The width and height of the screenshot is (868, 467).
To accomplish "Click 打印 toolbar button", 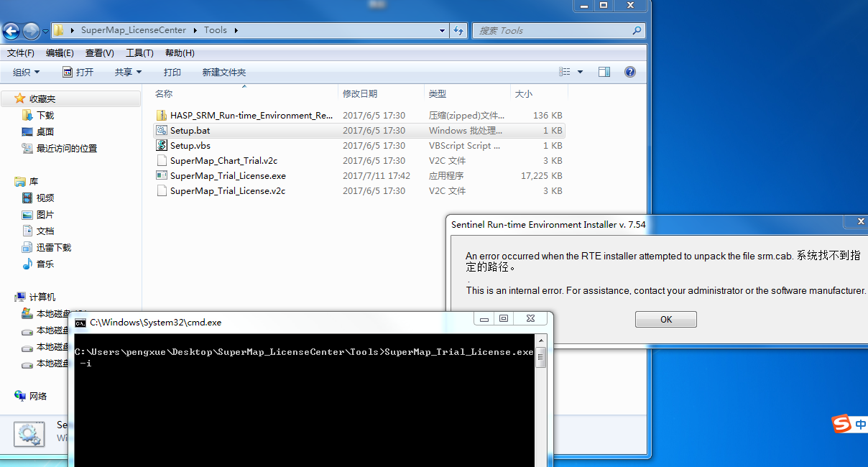I will pos(172,72).
